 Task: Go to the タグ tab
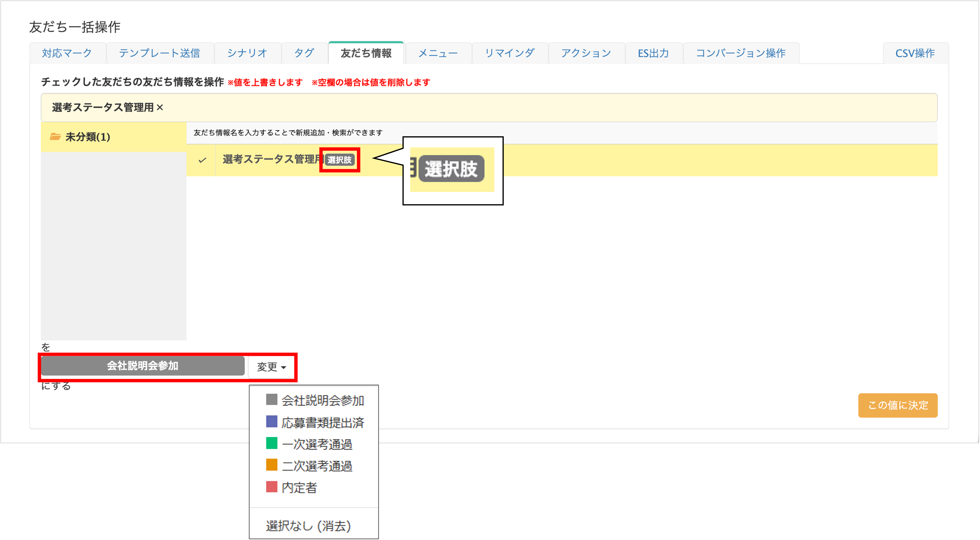(x=304, y=53)
